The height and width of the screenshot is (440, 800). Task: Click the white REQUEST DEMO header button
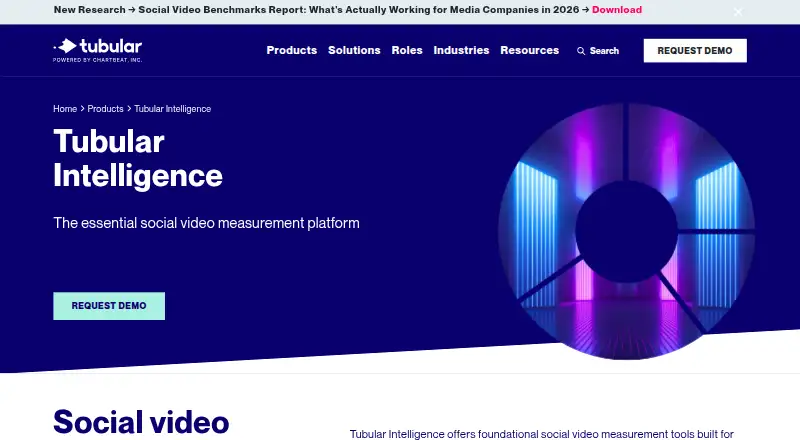click(695, 51)
